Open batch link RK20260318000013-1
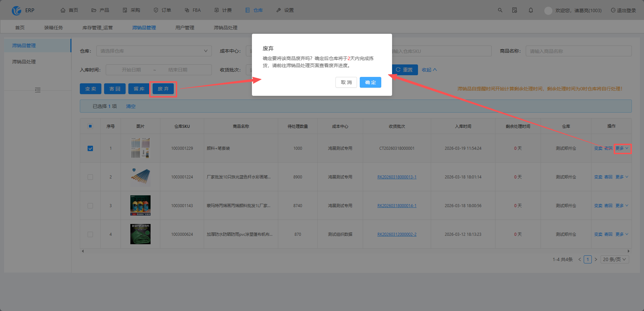Image resolution: width=644 pixels, height=311 pixels. point(397,177)
